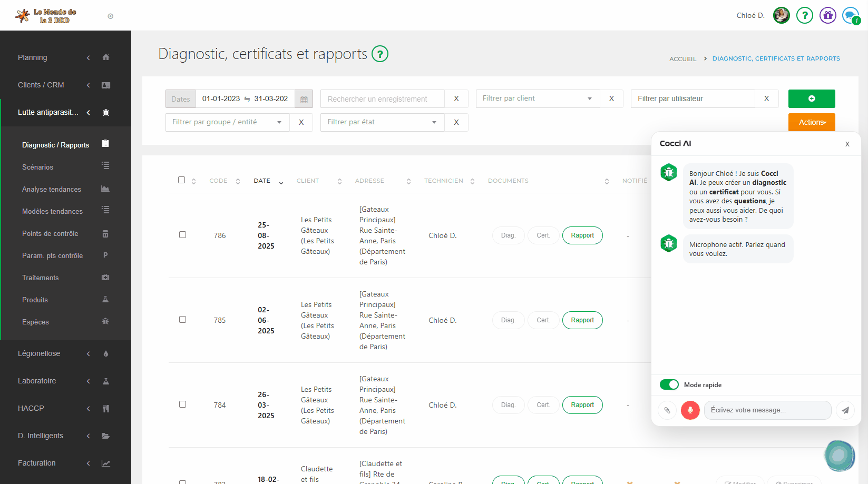
Task: Open the paperclip attachment icon in Cocci AI
Action: point(667,410)
